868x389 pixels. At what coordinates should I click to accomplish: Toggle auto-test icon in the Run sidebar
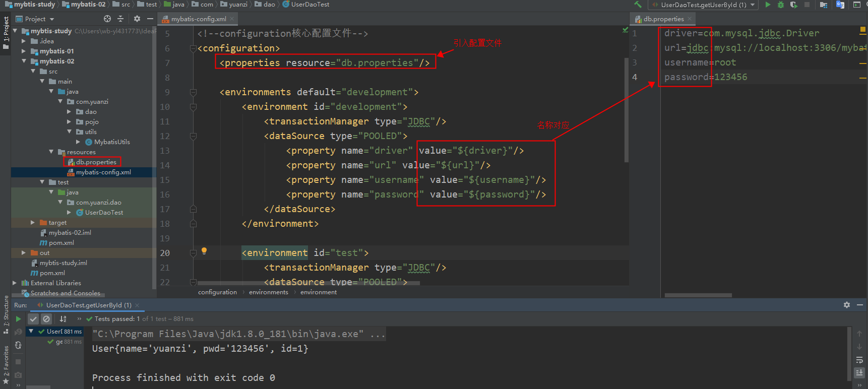pos(18,345)
